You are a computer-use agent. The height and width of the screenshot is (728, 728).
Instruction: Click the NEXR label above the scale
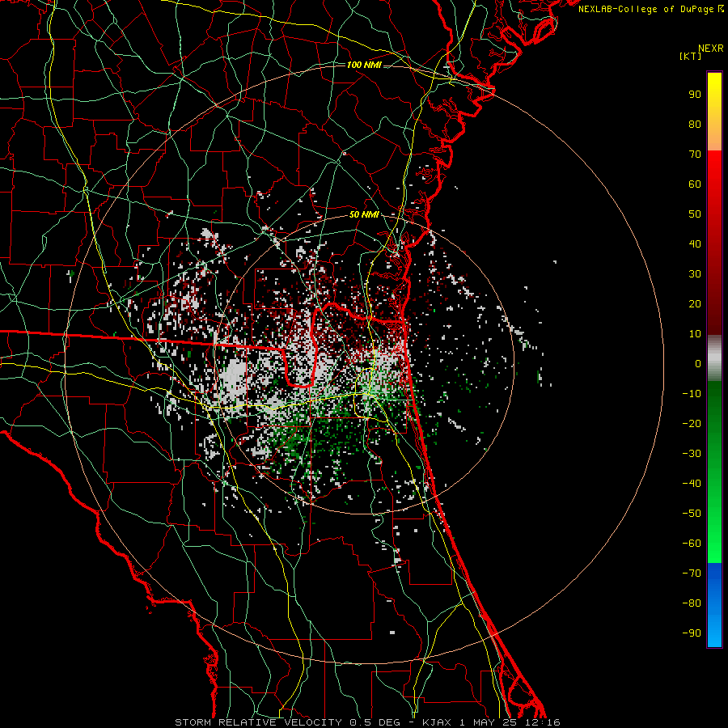click(711, 49)
